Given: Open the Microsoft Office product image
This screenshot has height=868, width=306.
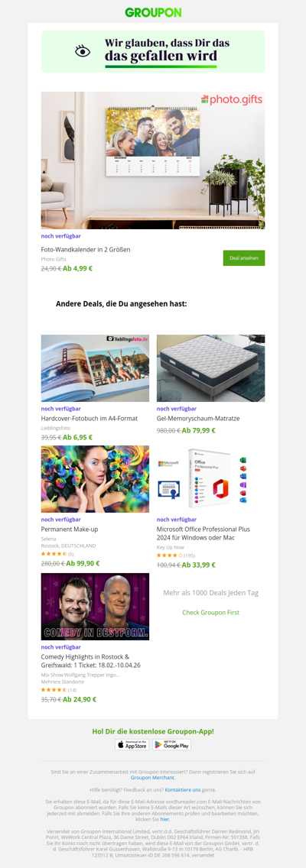Looking at the screenshot, I should [210, 479].
